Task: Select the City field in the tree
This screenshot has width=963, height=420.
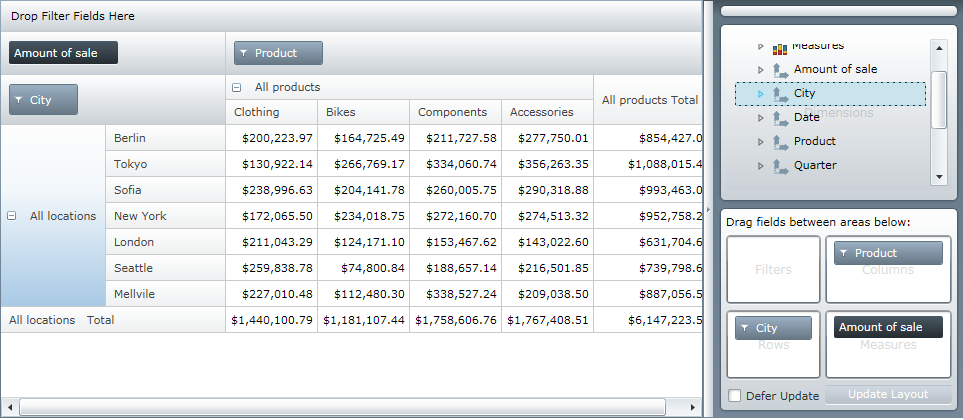Action: (x=804, y=94)
